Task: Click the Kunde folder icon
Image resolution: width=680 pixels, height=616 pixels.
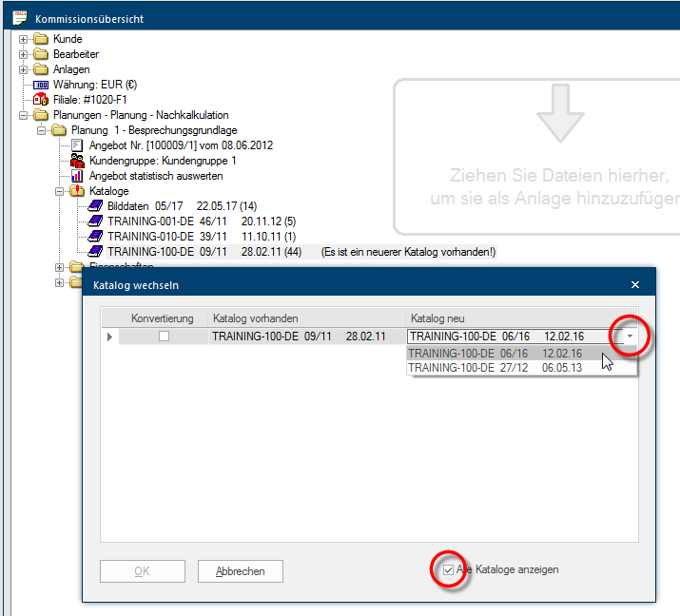Action: [x=41, y=39]
